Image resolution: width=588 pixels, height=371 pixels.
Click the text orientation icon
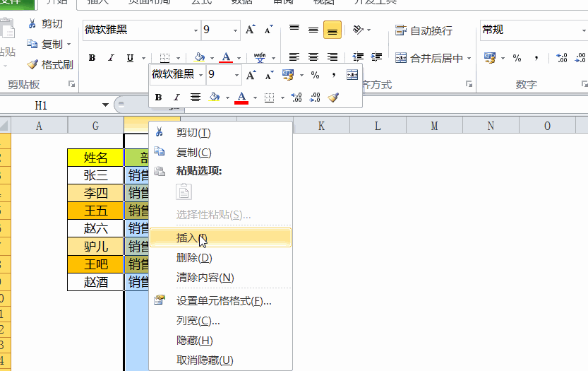pyautogui.click(x=358, y=30)
